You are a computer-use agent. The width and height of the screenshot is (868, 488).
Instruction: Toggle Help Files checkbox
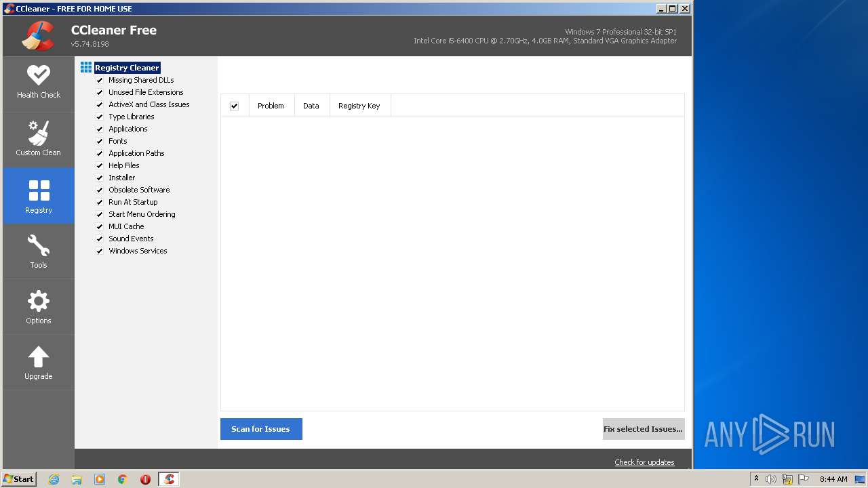(x=100, y=165)
